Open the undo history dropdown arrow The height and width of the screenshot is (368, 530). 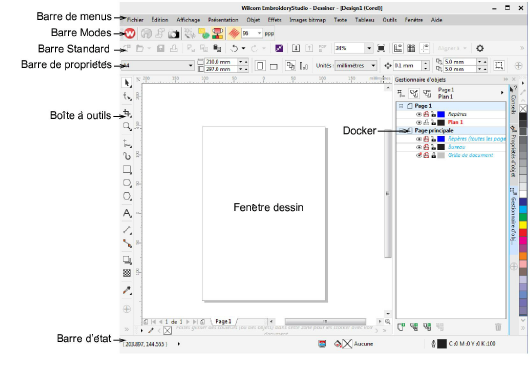click(x=243, y=48)
